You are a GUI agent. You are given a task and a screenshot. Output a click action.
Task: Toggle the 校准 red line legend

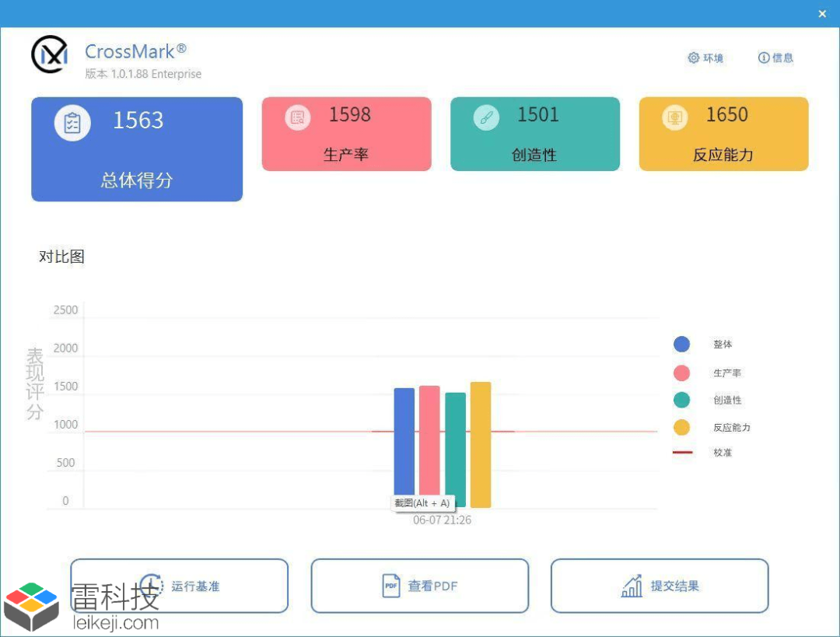click(x=683, y=453)
